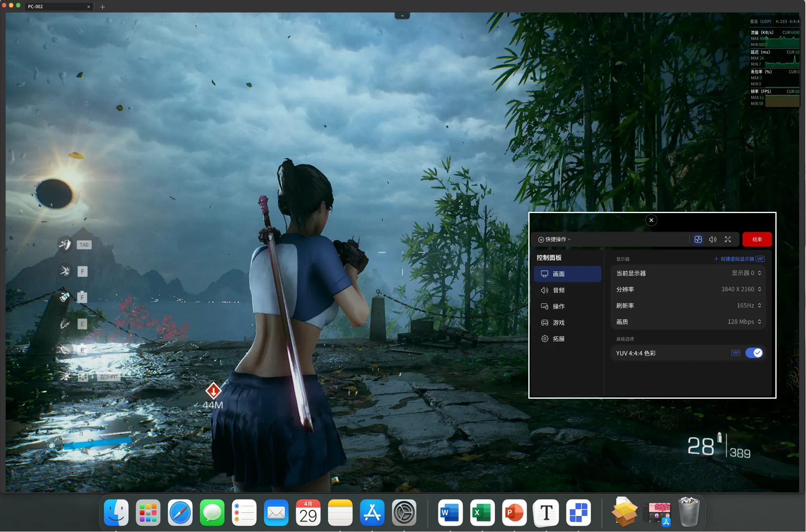This screenshot has width=806, height=532.
Task: Open the 拓展 extensions tab
Action: coord(567,339)
